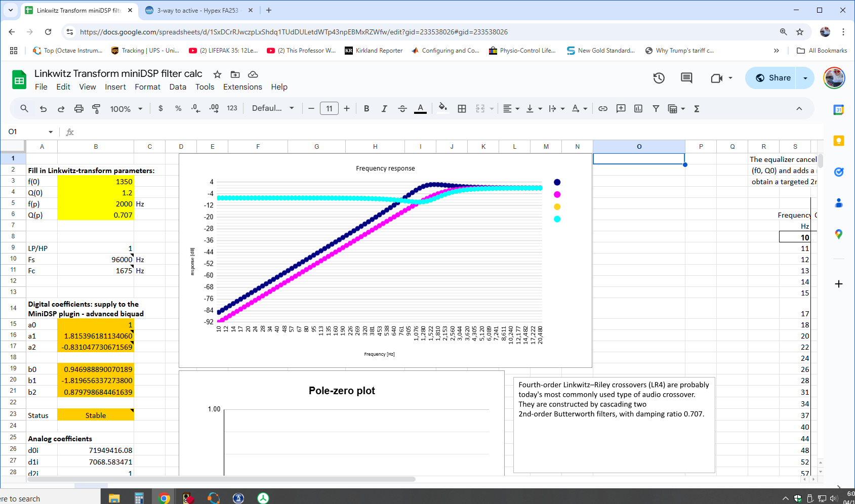Viewport: 855px width, 504px height.
Task: Expand the Name box dropdown
Action: coord(51,132)
